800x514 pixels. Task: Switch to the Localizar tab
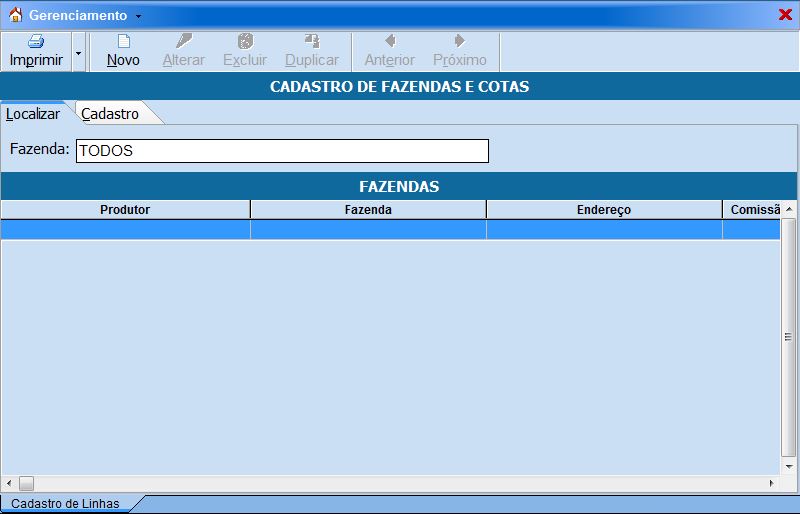33,114
